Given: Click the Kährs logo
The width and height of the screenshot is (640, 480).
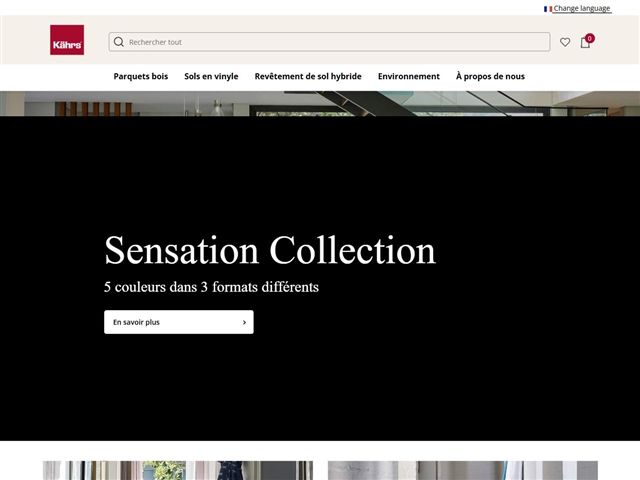Looking at the screenshot, I should [x=67, y=40].
